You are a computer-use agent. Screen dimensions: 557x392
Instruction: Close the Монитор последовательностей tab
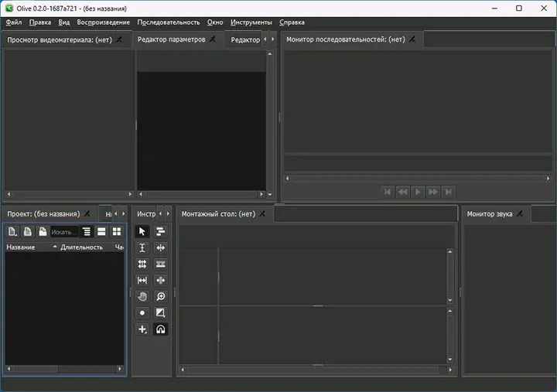pyautogui.click(x=412, y=39)
